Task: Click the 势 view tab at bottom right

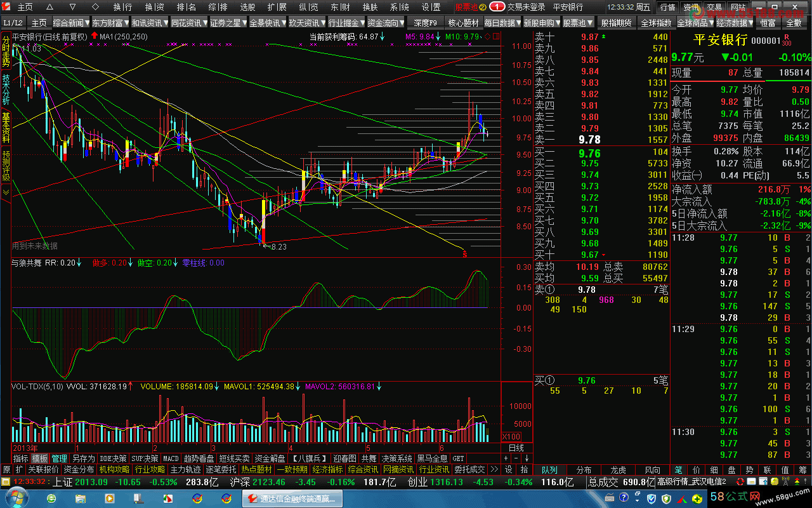Action: 749,470
